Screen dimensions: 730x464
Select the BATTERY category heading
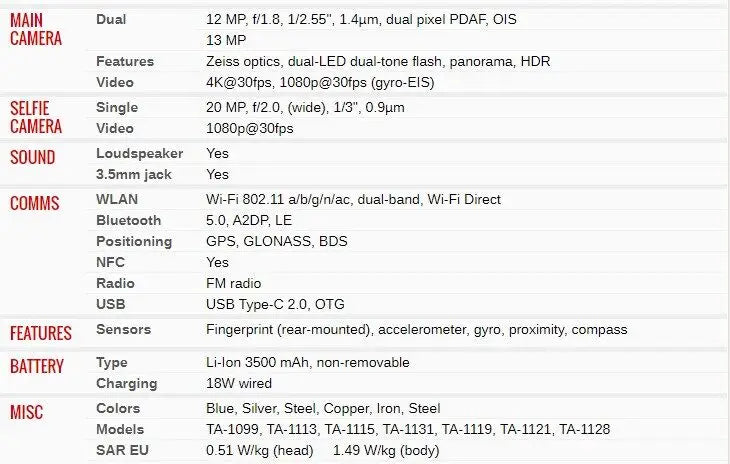(x=37, y=366)
